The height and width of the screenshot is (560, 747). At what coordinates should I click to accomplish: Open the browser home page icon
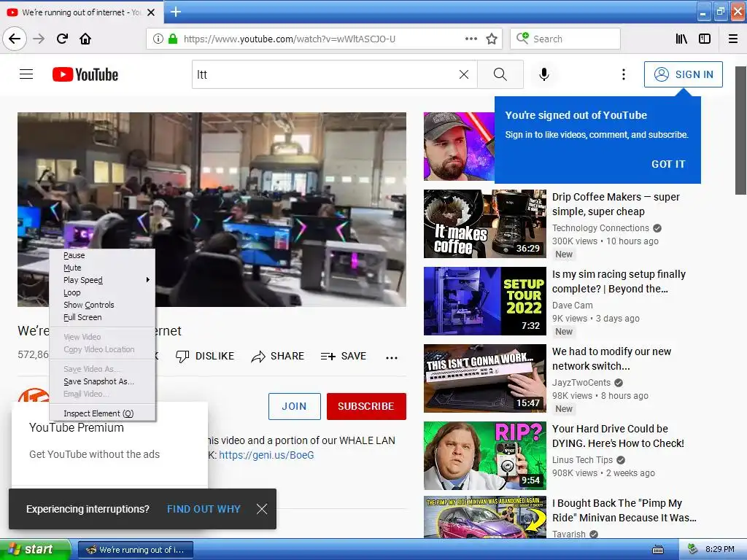(x=85, y=39)
